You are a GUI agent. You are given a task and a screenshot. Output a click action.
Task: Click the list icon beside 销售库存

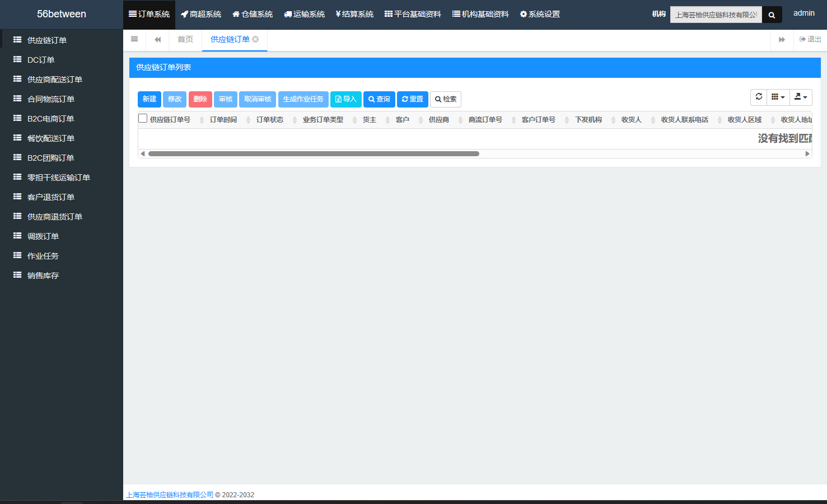(x=17, y=275)
